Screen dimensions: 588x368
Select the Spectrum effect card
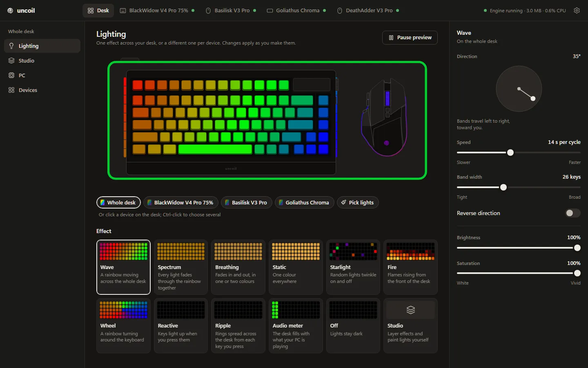coord(181,267)
